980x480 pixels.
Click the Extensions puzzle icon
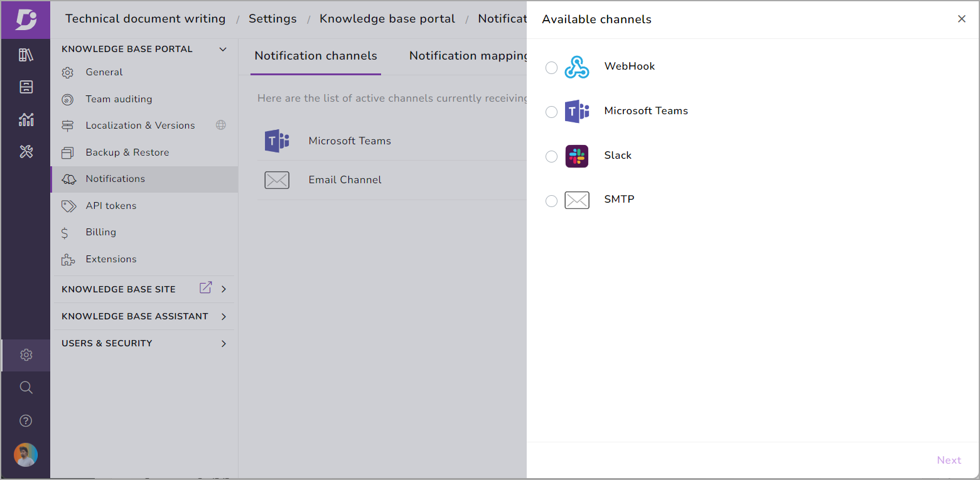[x=68, y=259]
